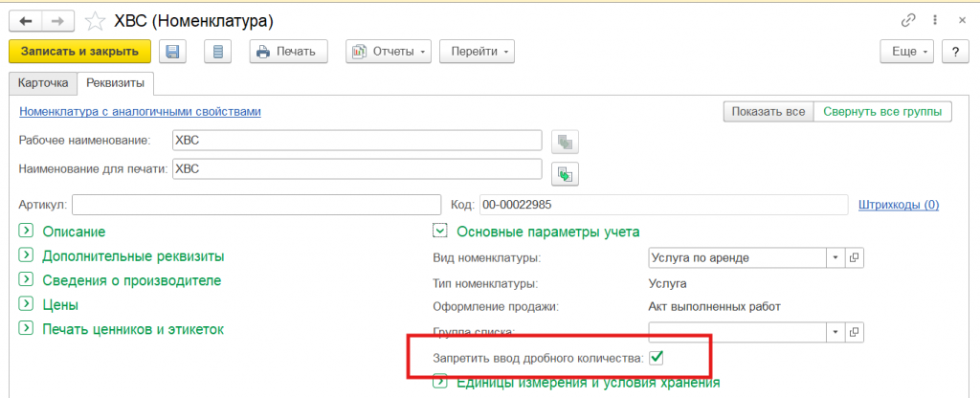The height and width of the screenshot is (398, 980).
Task: Open the Штрихкоды (0) link
Action: pos(899,204)
